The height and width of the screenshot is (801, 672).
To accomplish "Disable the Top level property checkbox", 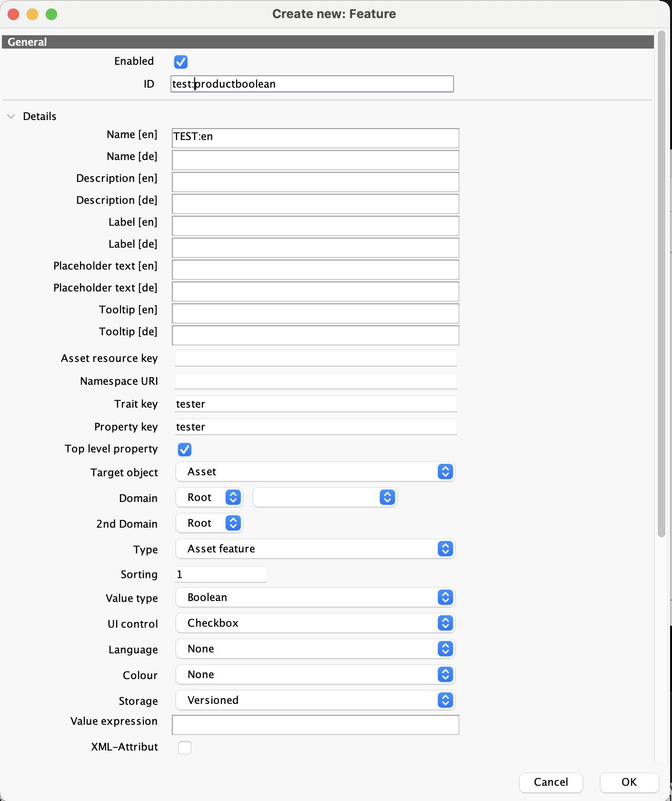I will [x=184, y=449].
